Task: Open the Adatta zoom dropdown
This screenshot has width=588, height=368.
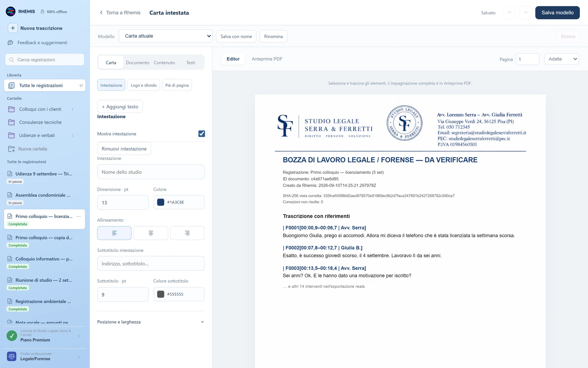Action: tap(562, 59)
